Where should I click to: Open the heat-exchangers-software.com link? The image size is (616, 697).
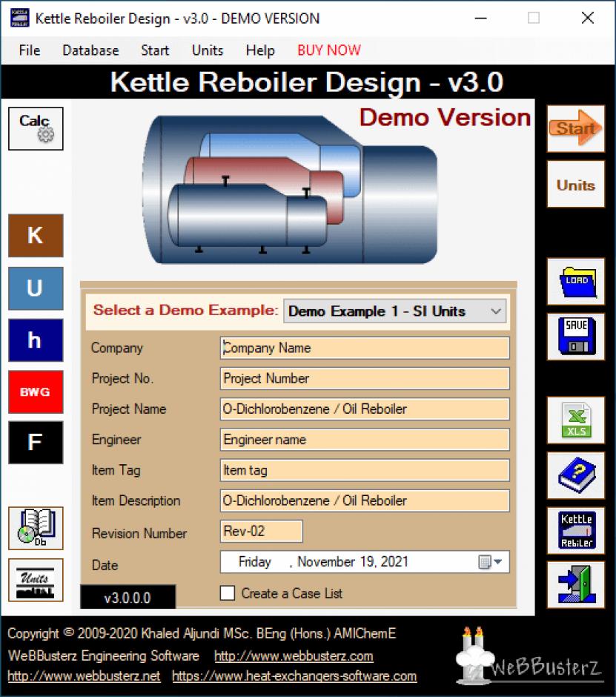294,676
